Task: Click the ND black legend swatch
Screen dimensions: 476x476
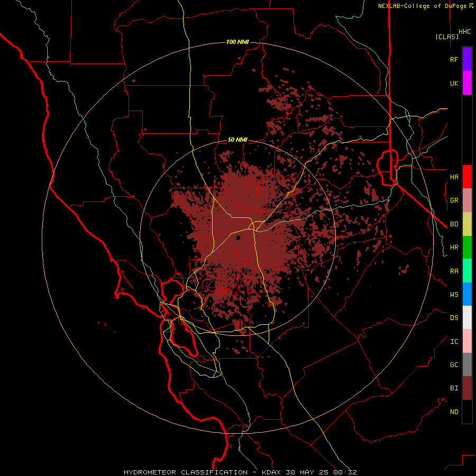Action: point(467,411)
